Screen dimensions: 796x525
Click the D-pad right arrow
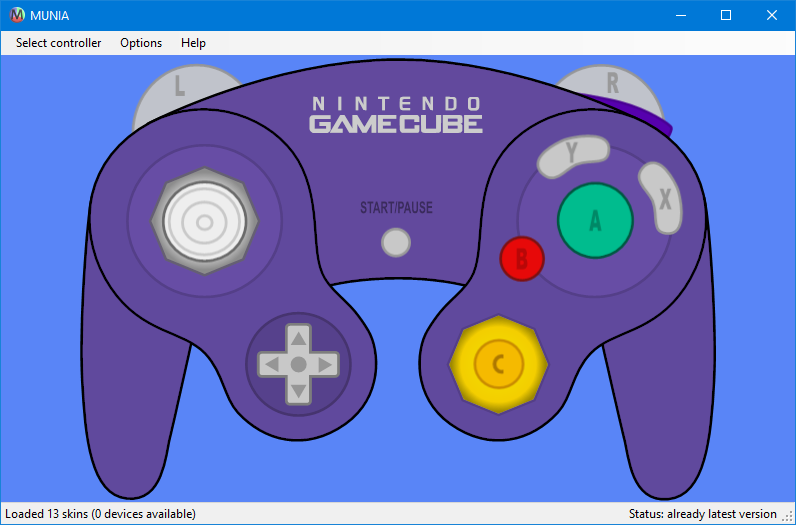click(x=325, y=364)
